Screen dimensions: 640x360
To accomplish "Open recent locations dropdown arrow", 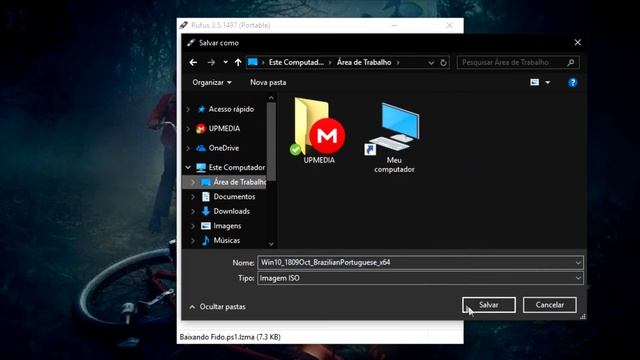I will [x=225, y=62].
